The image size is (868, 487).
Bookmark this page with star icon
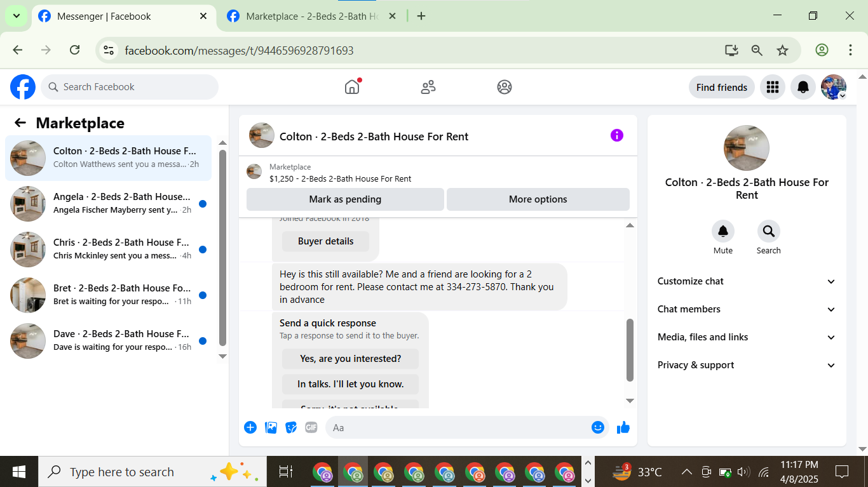[783, 50]
